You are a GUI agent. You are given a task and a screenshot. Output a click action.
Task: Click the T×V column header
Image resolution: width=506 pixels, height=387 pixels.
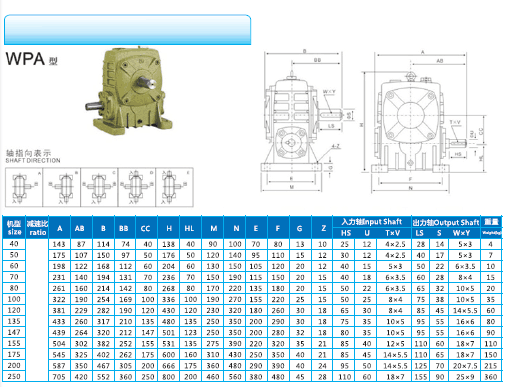392,233
